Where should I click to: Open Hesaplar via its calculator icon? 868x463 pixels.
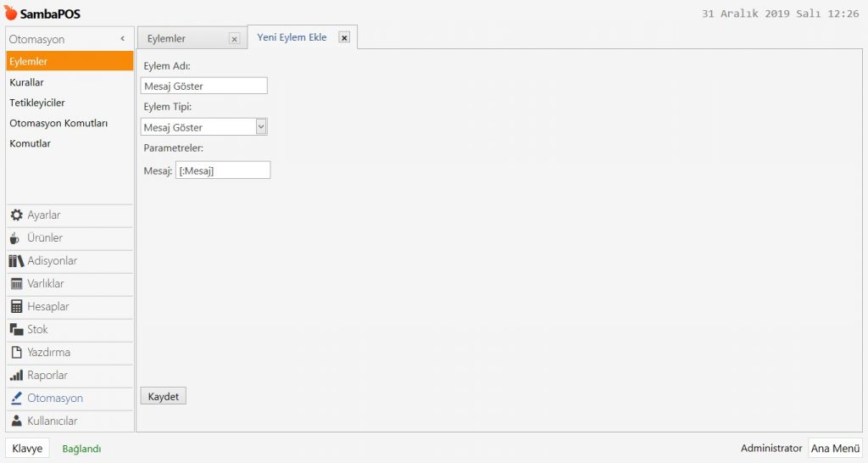[16, 307]
